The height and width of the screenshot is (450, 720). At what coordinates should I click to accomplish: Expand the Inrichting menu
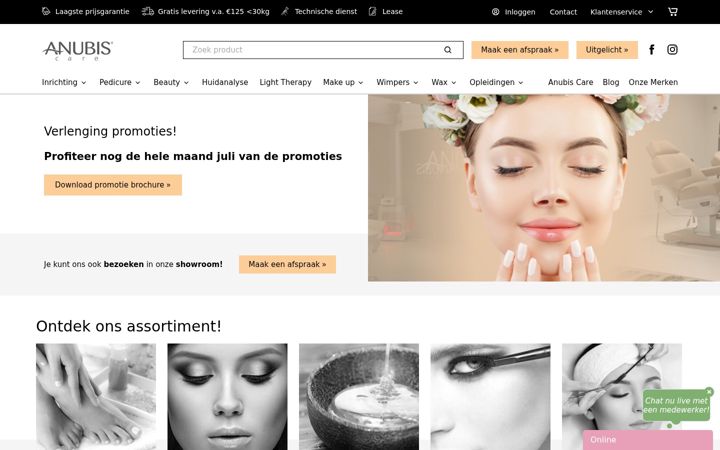(64, 82)
